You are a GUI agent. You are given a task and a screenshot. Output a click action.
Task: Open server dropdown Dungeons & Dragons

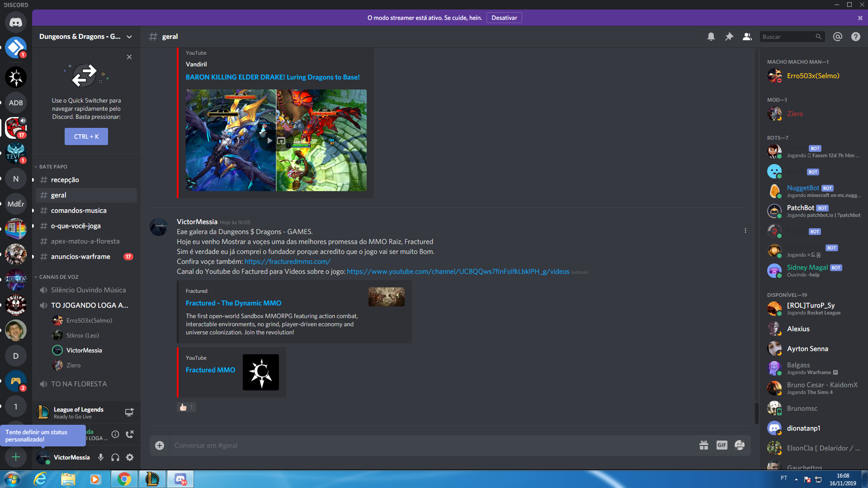tap(86, 37)
